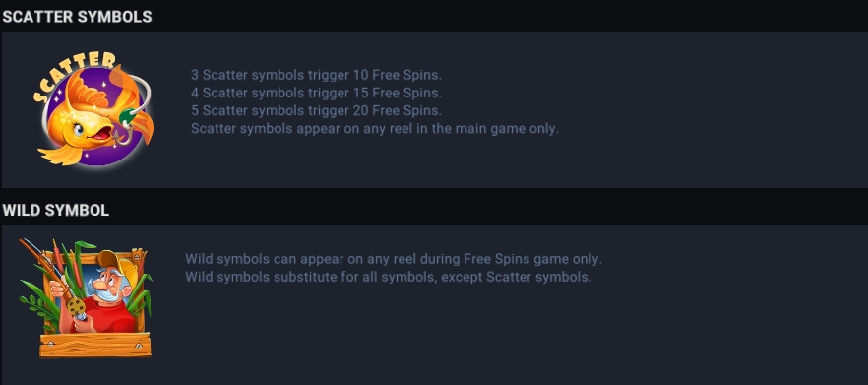
Task: Click the 'Scatter symbols appear on any reel' line
Action: [375, 129]
